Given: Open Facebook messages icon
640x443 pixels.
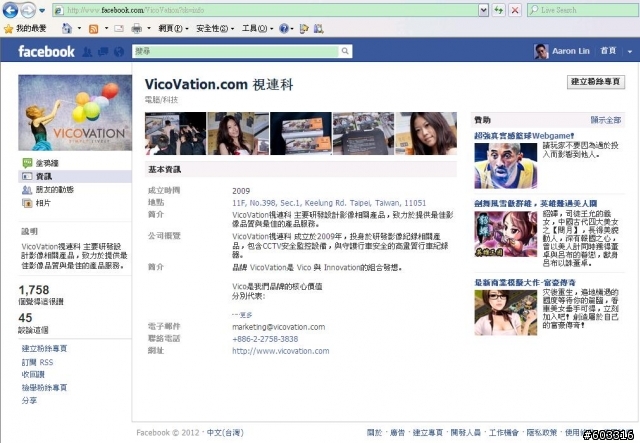Looking at the screenshot, I should tap(103, 51).
